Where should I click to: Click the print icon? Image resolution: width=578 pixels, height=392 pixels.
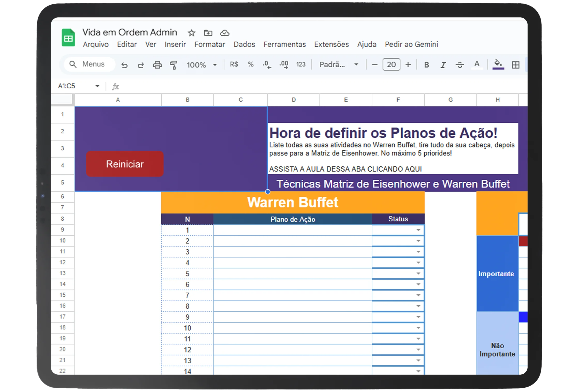pyautogui.click(x=157, y=65)
